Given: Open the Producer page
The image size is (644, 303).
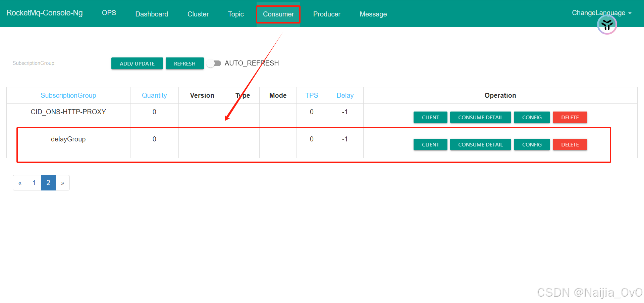Looking at the screenshot, I should point(327,14).
